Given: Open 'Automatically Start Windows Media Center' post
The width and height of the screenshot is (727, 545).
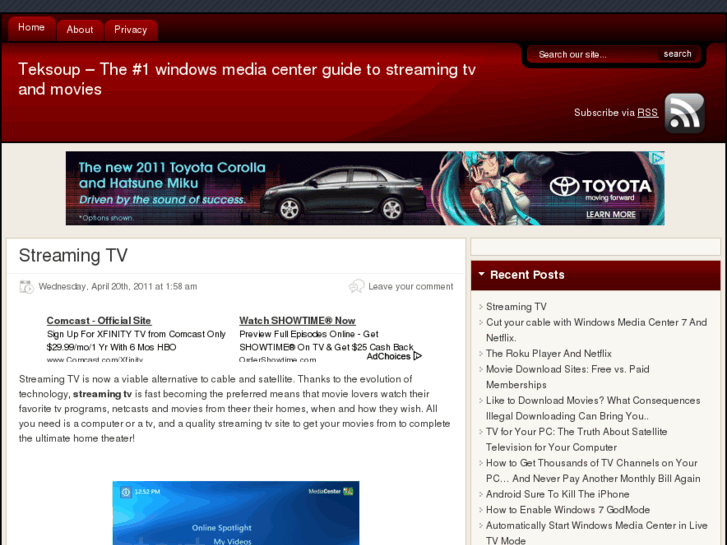Looking at the screenshot, I should [597, 533].
